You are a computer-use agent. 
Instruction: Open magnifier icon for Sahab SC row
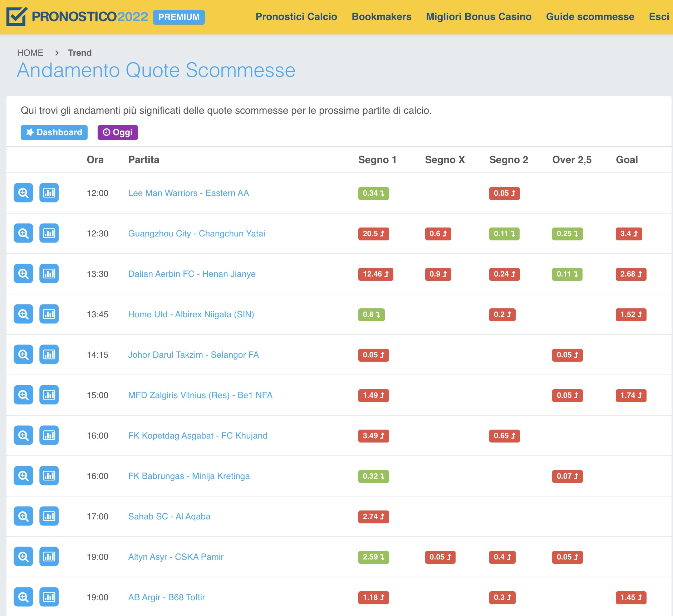(23, 516)
